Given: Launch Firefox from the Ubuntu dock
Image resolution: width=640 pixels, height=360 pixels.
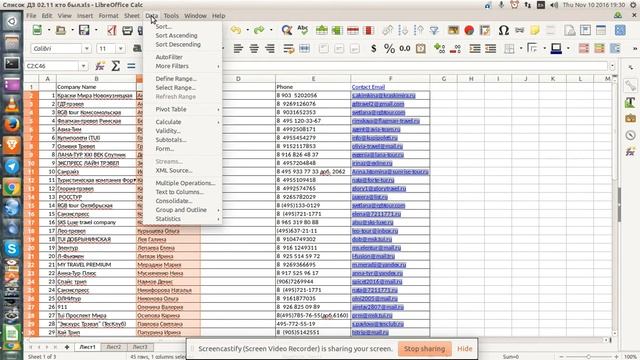Looking at the screenshot, I should click(x=12, y=124).
